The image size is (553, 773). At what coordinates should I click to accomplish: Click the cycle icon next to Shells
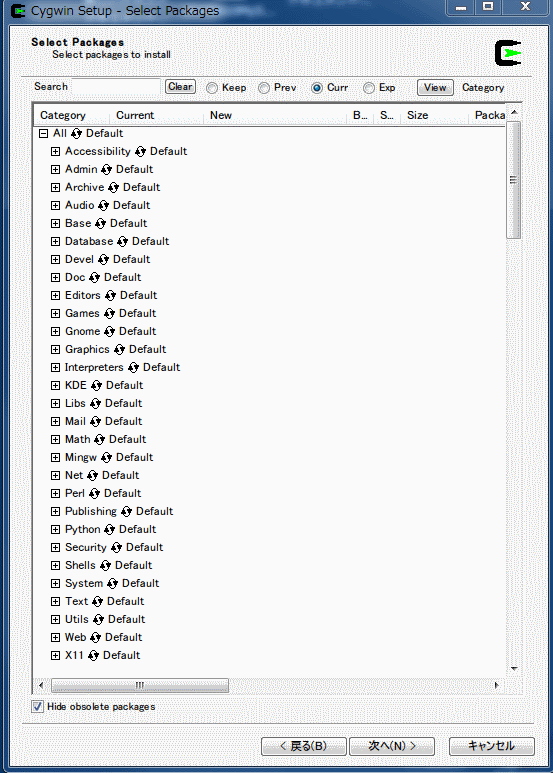coord(105,566)
